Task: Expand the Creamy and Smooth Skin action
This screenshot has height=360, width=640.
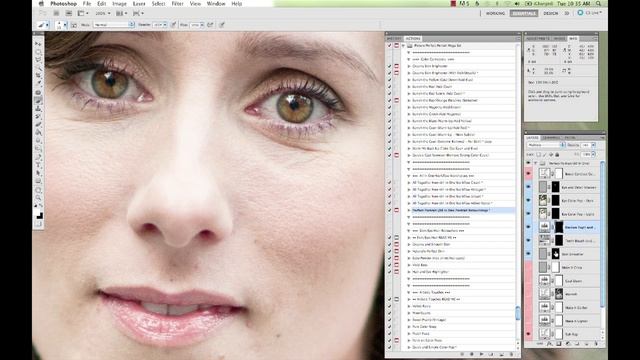Action: (409, 244)
